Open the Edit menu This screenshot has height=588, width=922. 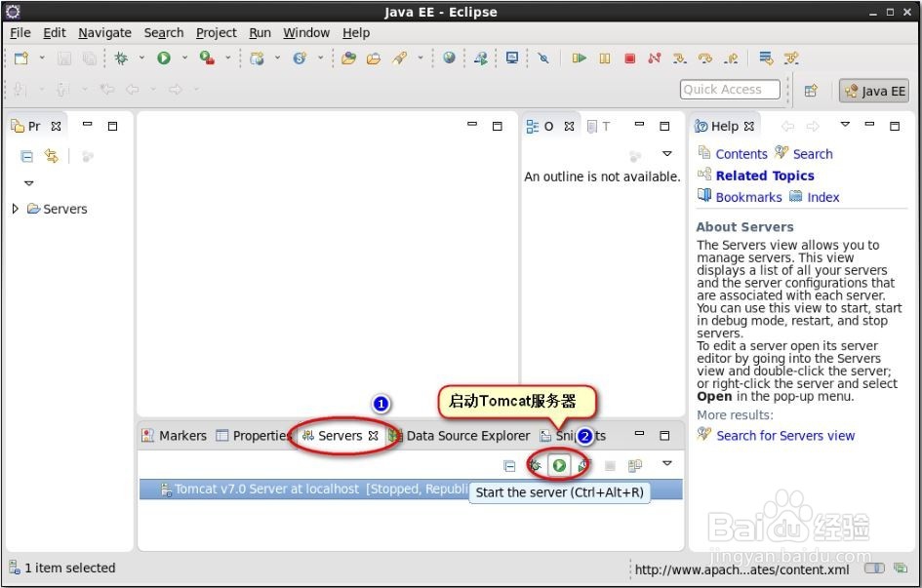click(x=55, y=33)
